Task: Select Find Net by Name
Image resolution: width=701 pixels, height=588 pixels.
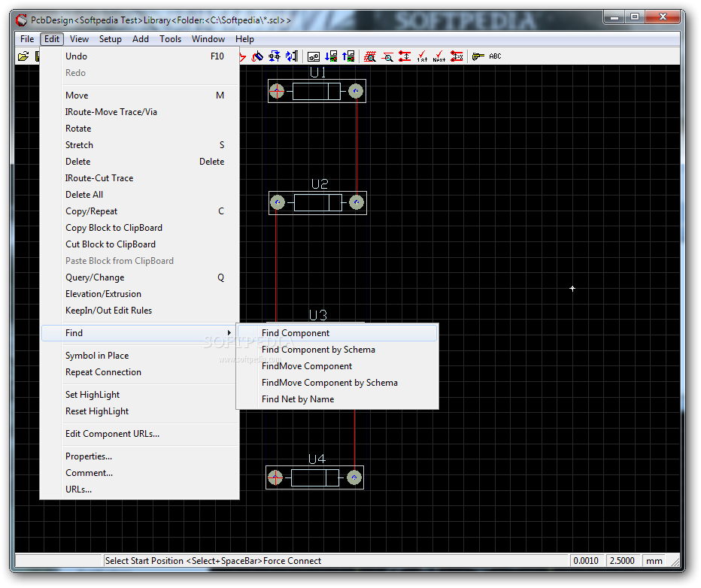Action: pos(338,399)
